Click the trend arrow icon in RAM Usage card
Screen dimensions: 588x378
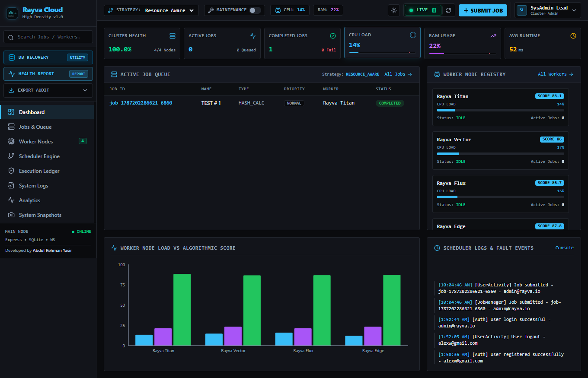[493, 35]
